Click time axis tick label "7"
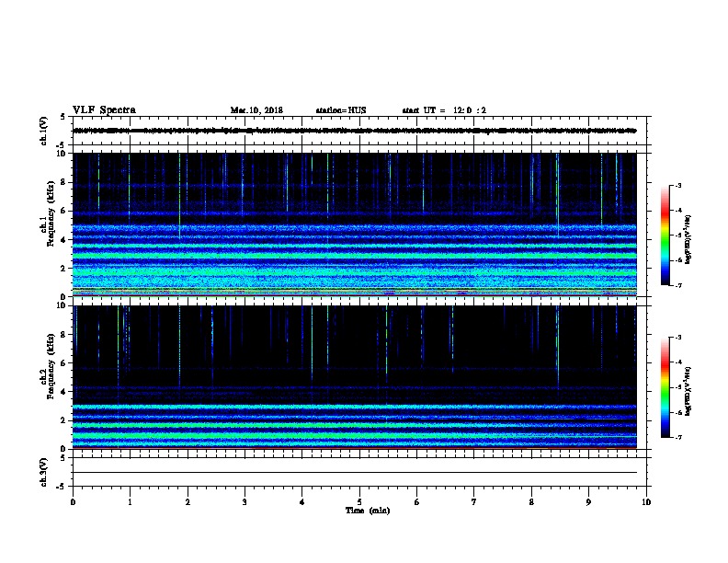This screenshot has width=728, height=563. [x=474, y=502]
